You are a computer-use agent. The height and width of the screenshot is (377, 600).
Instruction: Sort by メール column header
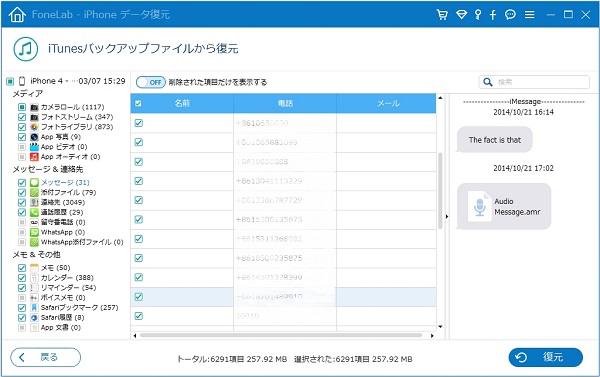pos(386,103)
